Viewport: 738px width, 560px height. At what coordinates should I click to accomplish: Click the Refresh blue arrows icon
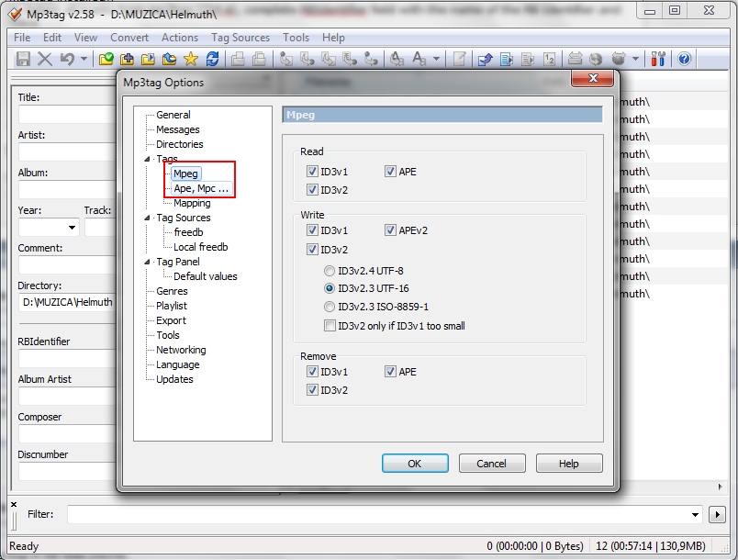212,59
